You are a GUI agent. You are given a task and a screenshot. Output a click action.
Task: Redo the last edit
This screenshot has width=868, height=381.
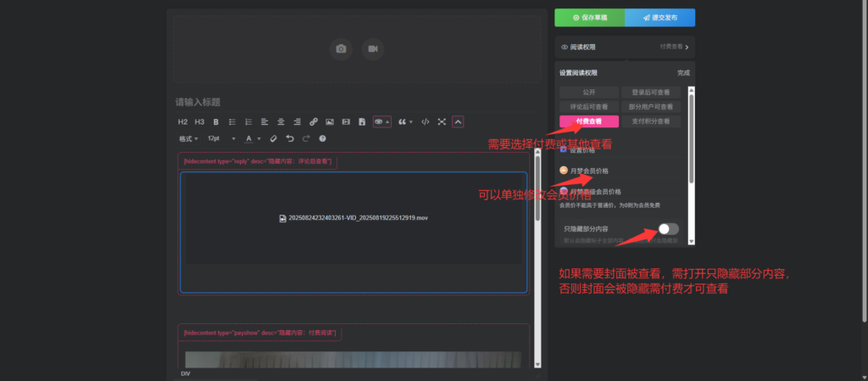[x=306, y=138]
